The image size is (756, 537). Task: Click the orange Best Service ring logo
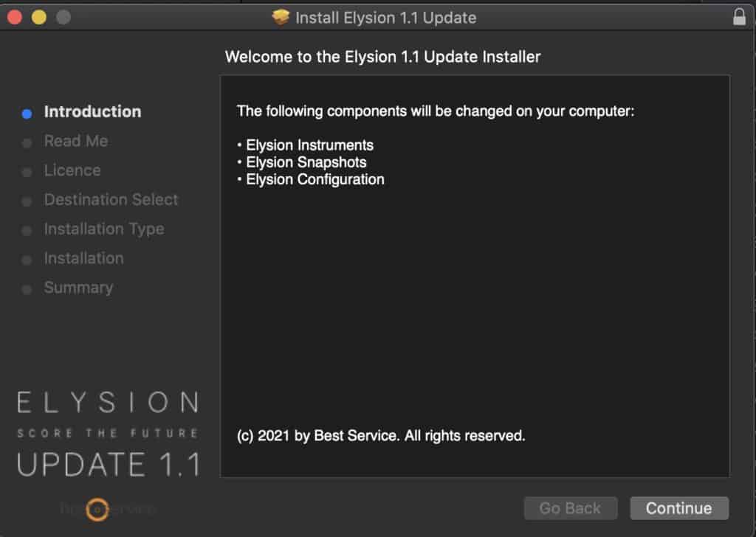point(97,508)
